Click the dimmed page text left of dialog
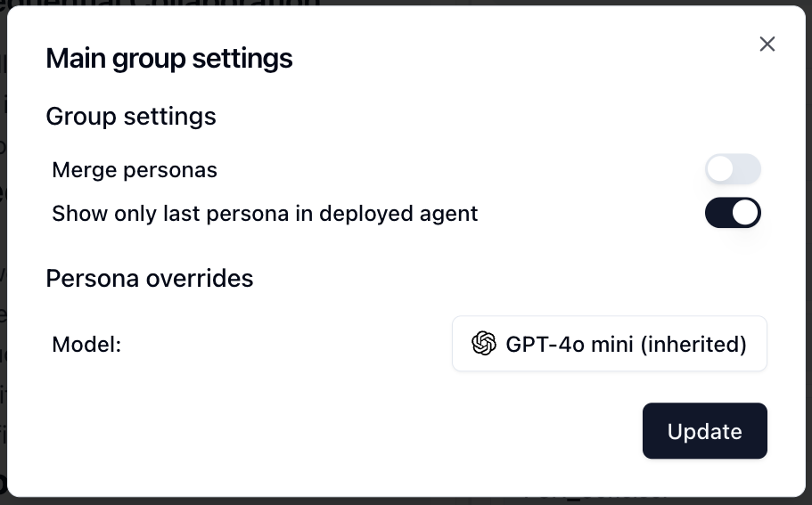Screen dimensions: 812x505 coord(3,267)
